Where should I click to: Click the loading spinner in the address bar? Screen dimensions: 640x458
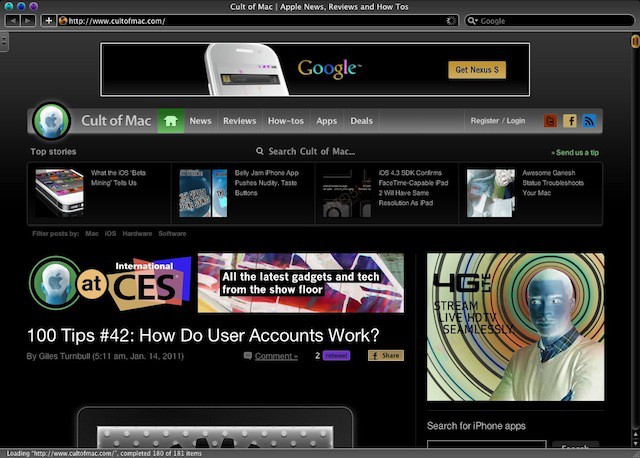point(451,20)
